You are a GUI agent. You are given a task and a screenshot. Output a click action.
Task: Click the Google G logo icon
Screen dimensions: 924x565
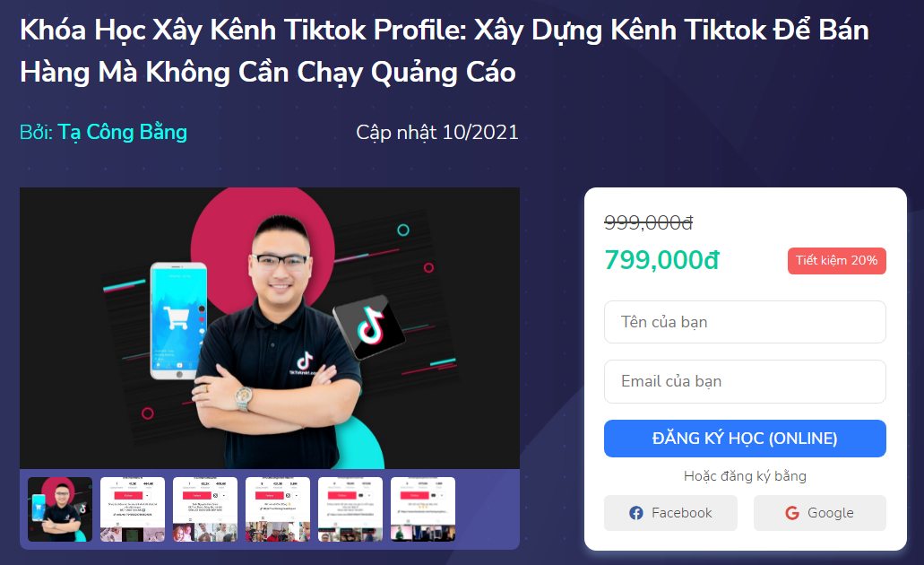pyautogui.click(x=792, y=513)
